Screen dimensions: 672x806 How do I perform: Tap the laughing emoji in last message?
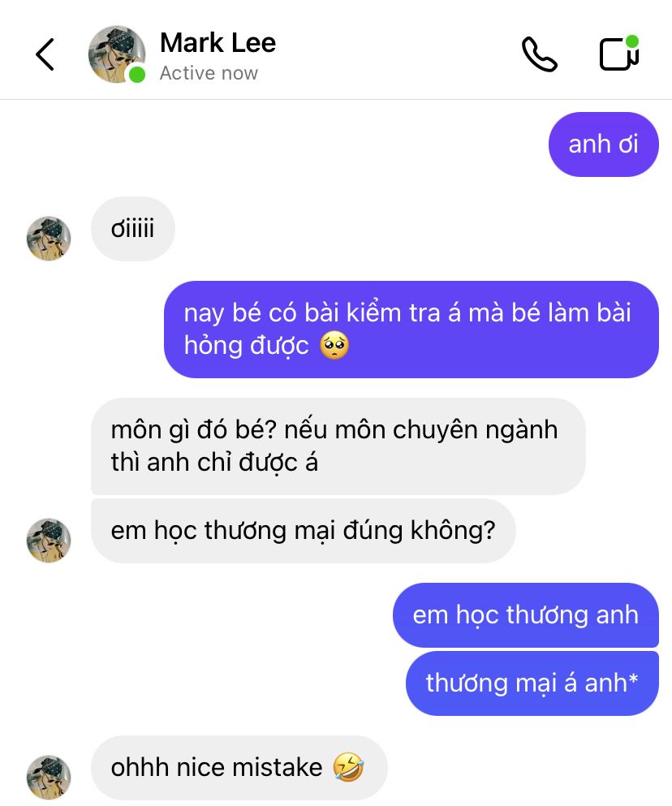pyautogui.click(x=349, y=768)
